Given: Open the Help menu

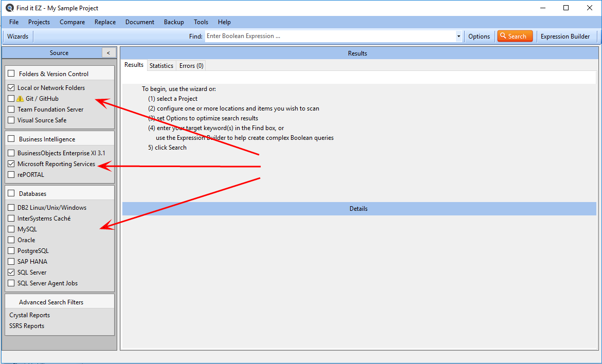Looking at the screenshot, I should (x=224, y=22).
